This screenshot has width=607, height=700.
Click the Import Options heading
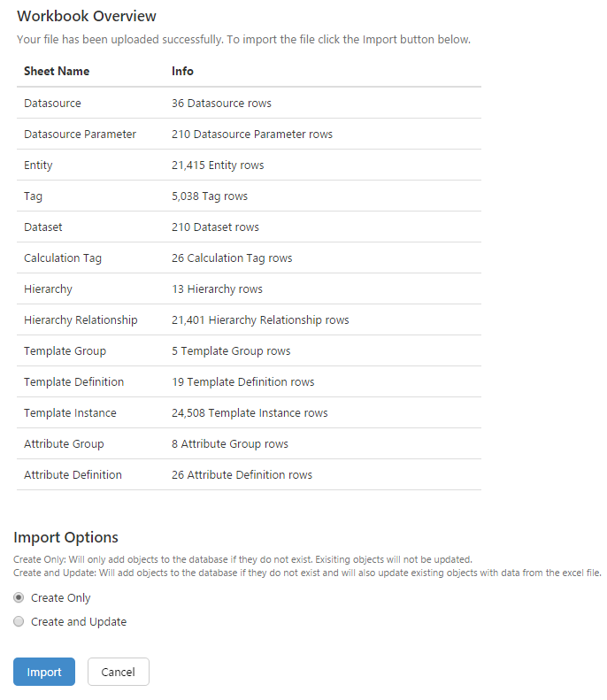(x=66, y=537)
